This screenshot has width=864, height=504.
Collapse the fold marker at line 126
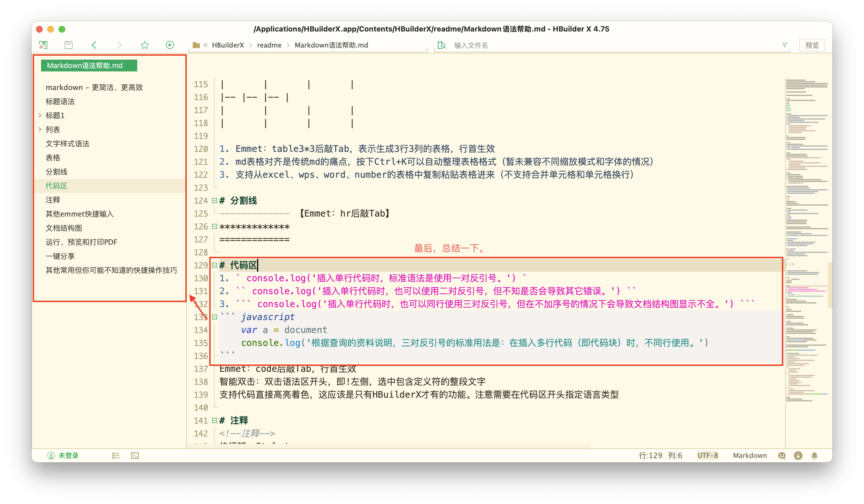(215, 226)
